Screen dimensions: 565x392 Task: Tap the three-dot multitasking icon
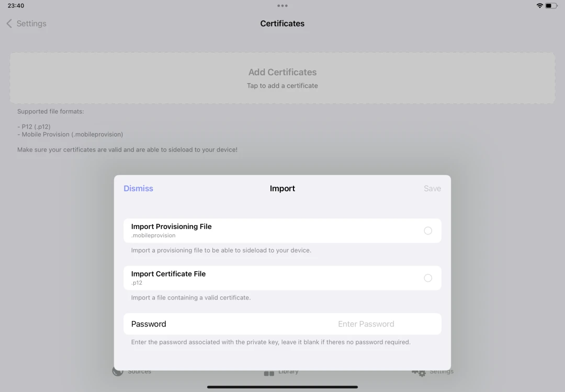(x=282, y=6)
